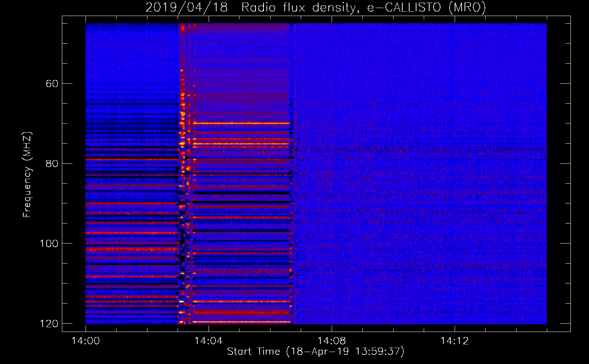Click the '14:08' time tick label
589x364 pixels.
click(332, 341)
